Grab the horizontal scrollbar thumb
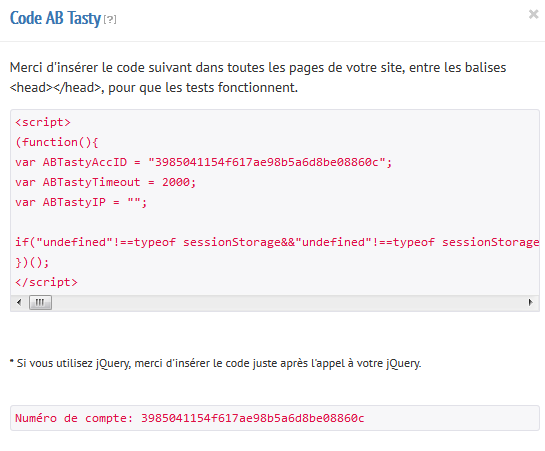 [x=40, y=302]
